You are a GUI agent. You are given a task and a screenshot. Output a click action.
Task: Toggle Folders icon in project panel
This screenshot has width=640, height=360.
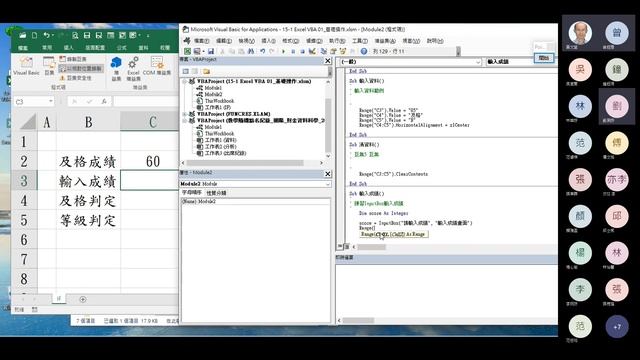pos(207,71)
